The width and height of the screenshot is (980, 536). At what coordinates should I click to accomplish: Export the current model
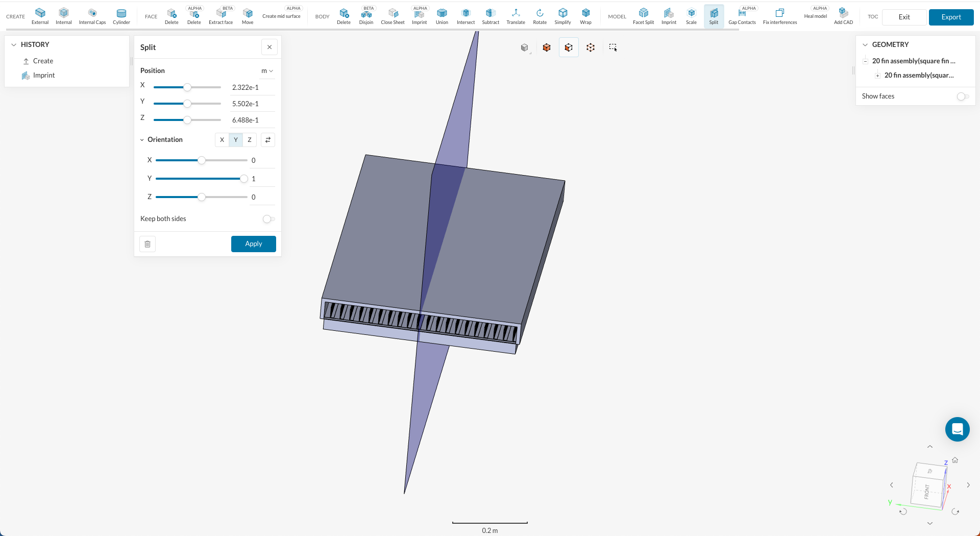950,17
